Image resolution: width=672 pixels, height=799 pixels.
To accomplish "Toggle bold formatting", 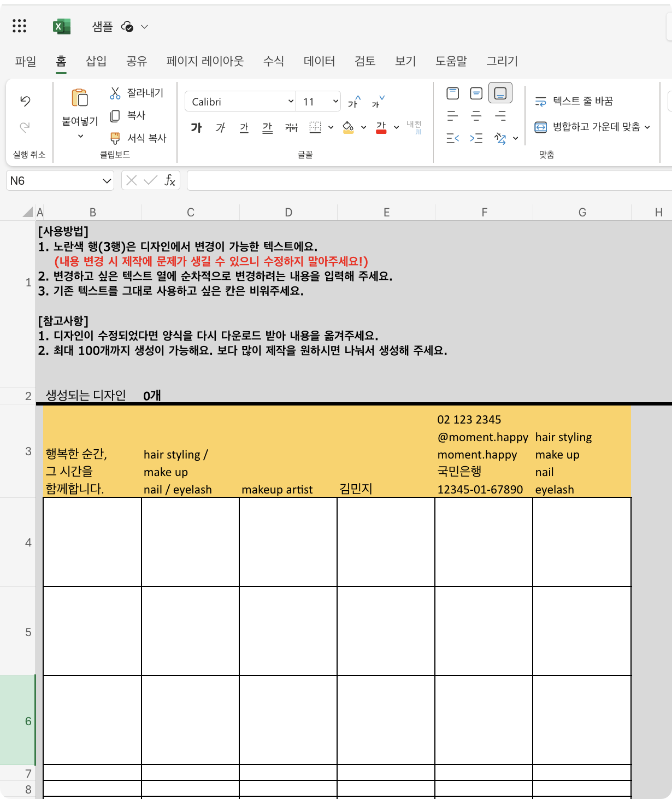I will (196, 127).
